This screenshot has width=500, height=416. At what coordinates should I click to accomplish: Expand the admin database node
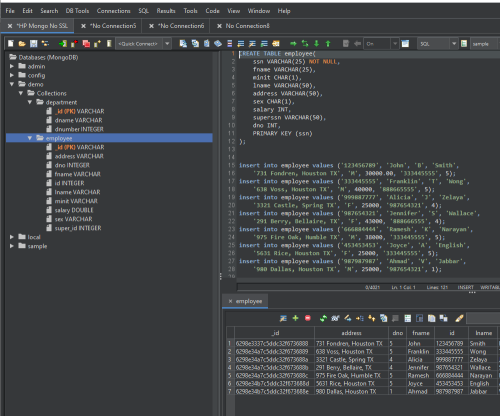12,66
